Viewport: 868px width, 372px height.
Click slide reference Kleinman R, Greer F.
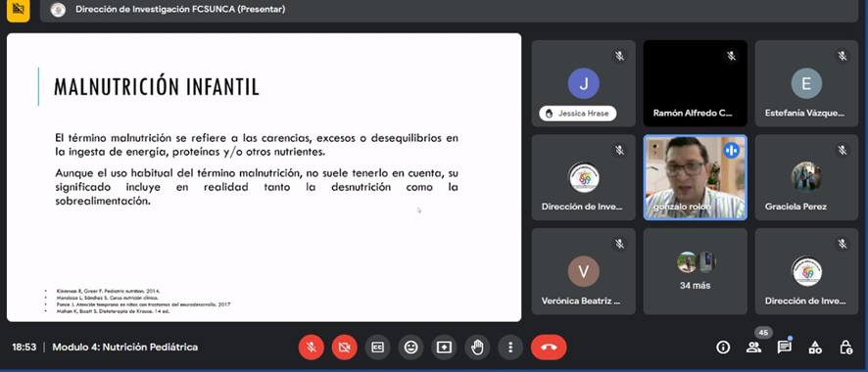pos(109,291)
